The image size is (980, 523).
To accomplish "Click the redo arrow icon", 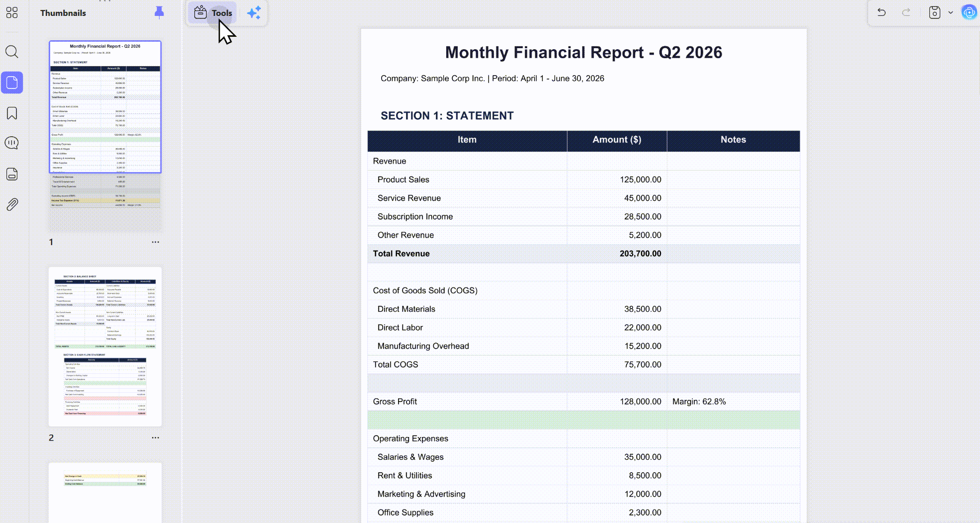I will click(906, 12).
